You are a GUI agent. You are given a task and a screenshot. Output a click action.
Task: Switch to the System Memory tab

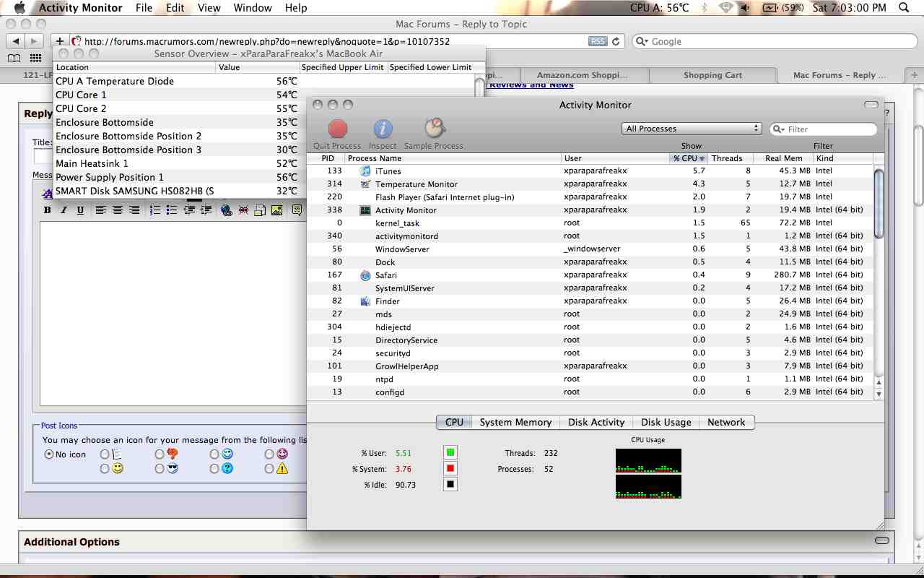coord(515,423)
